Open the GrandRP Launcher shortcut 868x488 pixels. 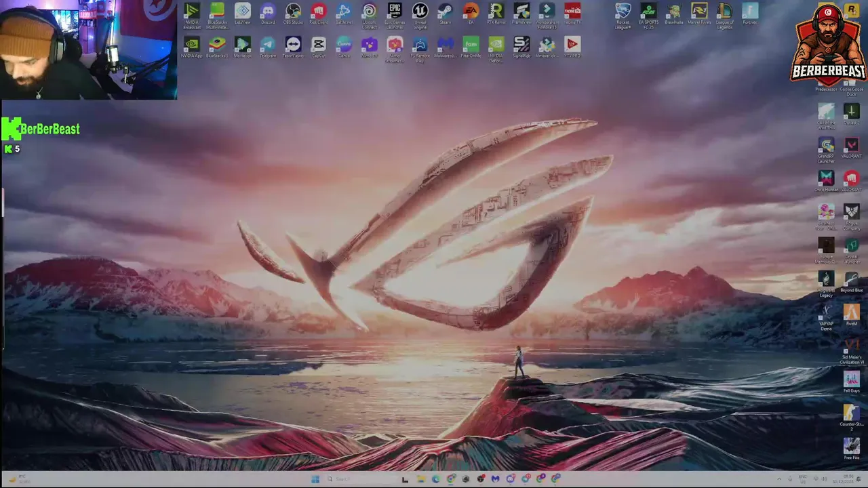(x=826, y=150)
